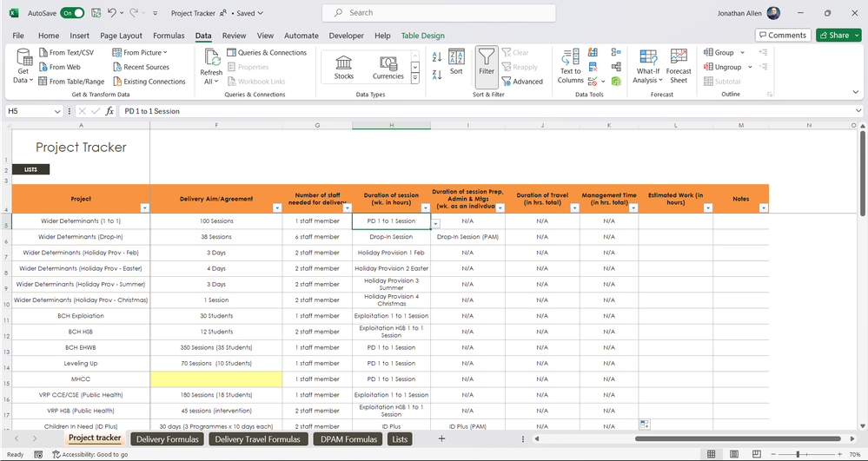The image size is (868, 461).
Task: Click the Share button
Action: tap(833, 36)
